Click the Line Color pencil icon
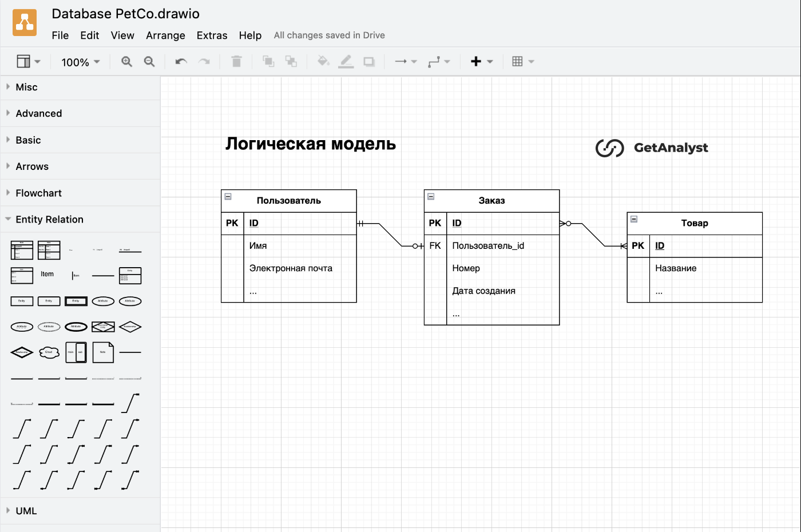Viewport: 801px width, 532px height. pyautogui.click(x=346, y=62)
